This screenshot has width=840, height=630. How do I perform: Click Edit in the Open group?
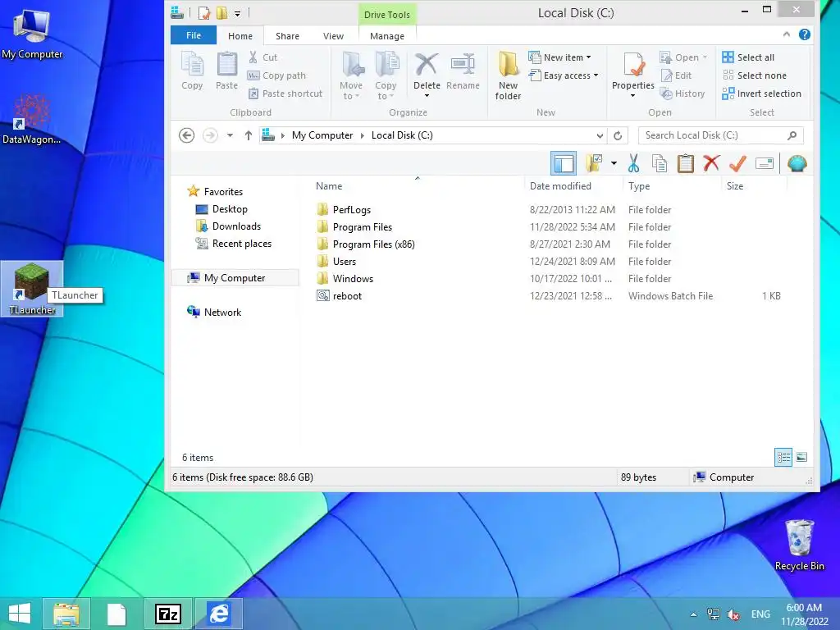tap(677, 75)
